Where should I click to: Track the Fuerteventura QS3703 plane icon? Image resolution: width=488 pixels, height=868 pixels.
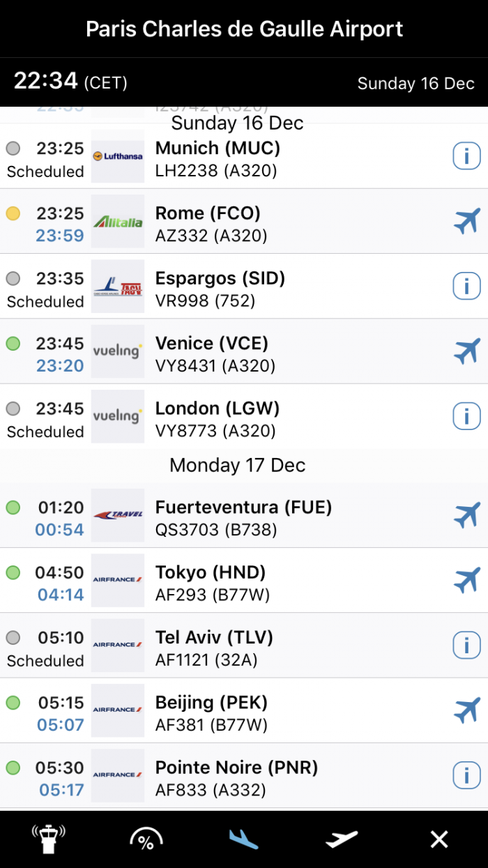(466, 515)
